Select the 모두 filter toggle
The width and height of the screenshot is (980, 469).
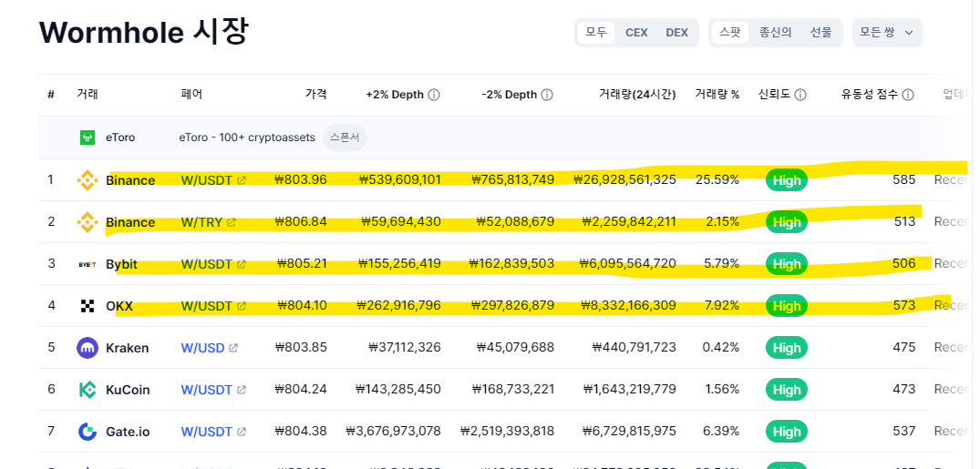click(596, 33)
